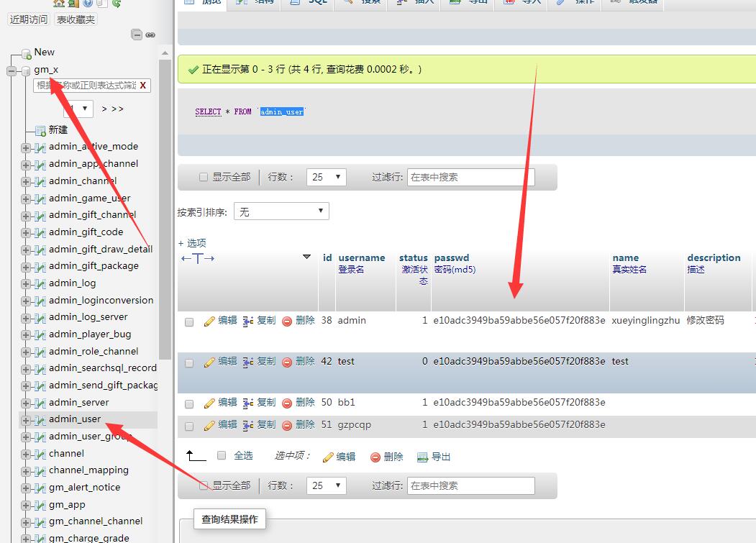This screenshot has height=543, width=756.
Task: Tick the checkbox for the gzpcqp row
Action: coord(189,426)
